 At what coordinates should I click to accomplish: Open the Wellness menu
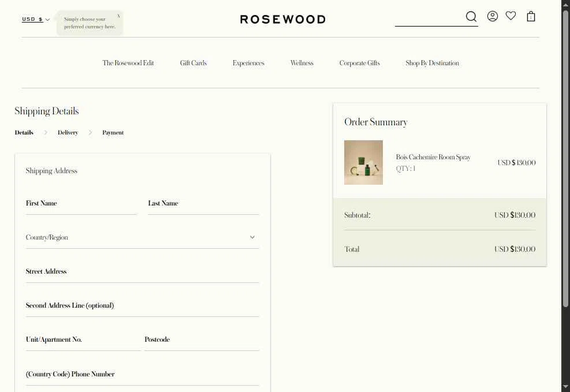[301, 63]
